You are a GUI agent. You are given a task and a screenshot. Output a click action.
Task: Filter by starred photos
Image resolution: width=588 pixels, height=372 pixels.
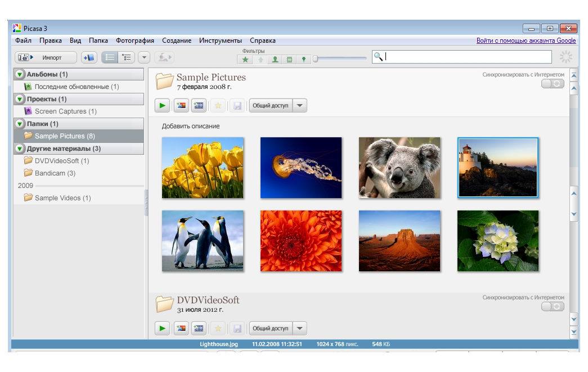pos(245,59)
